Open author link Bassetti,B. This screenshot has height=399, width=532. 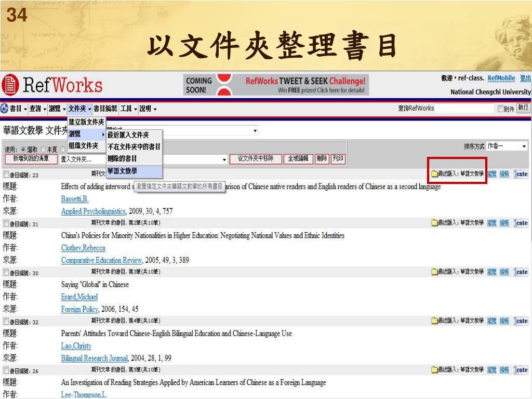75,199
